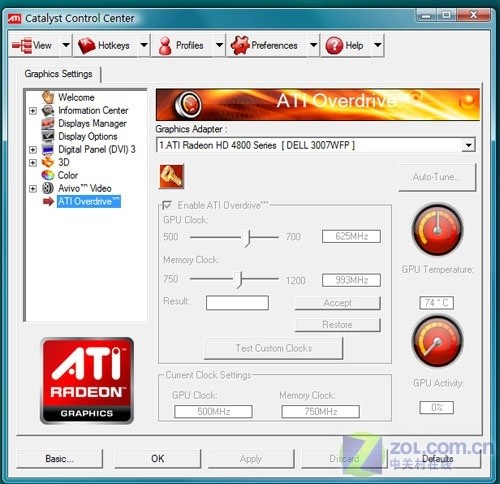Select Welcome in the tree
Viewport: 500px width, 484px height.
tap(76, 97)
